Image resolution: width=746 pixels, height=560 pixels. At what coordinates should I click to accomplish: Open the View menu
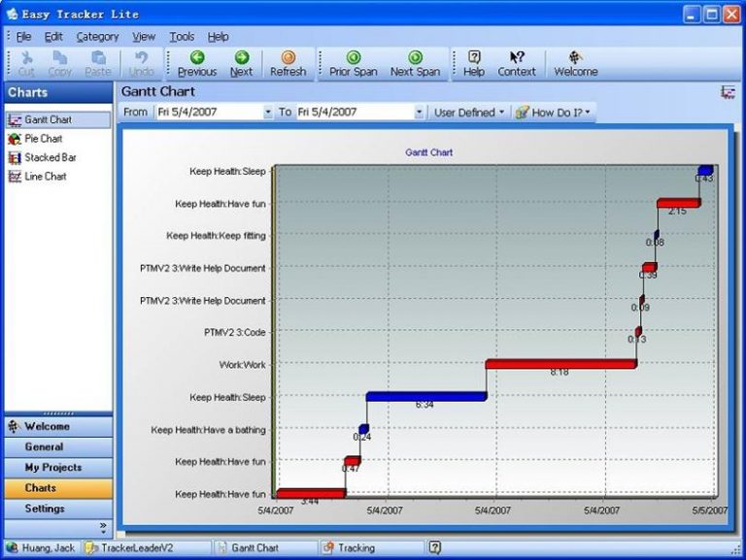click(x=144, y=37)
